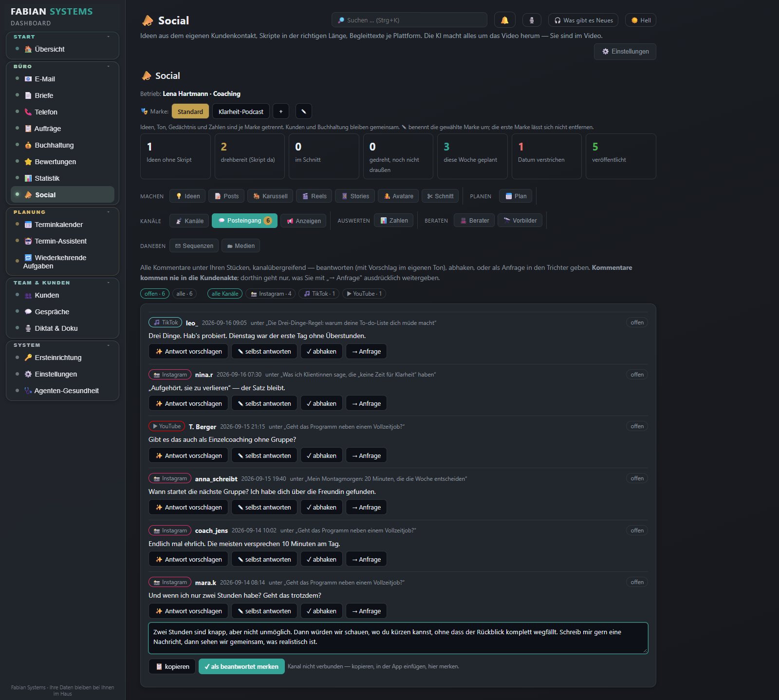The image size is (779, 700).
Task: Open Buchhaltung in the sidebar
Action: point(62,145)
